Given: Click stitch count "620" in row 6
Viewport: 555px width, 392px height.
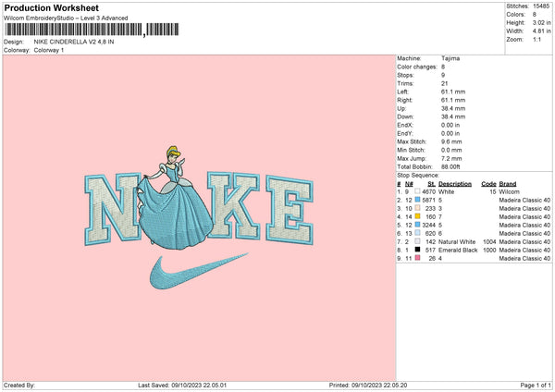Looking at the screenshot, I should tap(430, 234).
